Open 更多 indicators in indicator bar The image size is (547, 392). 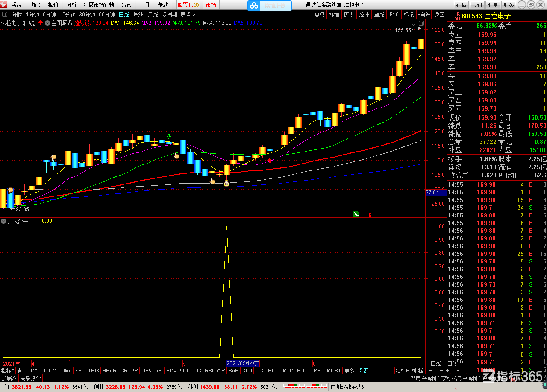point(349,371)
